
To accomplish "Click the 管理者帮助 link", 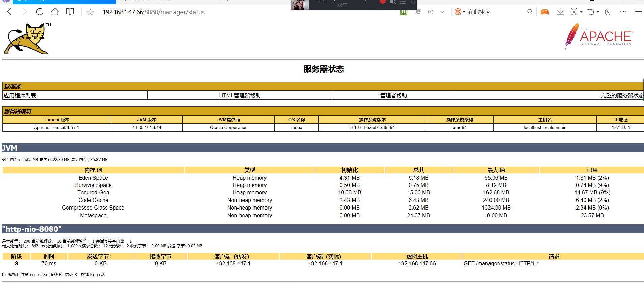I will [393, 95].
